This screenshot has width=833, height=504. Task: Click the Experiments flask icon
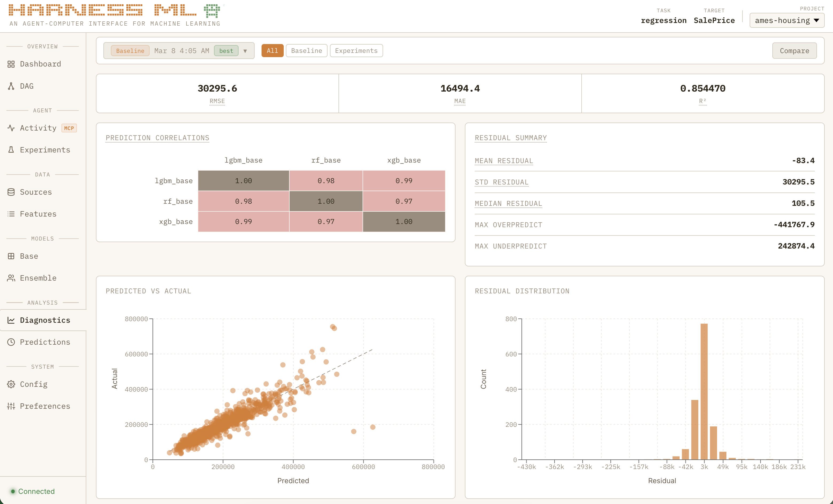pyautogui.click(x=11, y=150)
